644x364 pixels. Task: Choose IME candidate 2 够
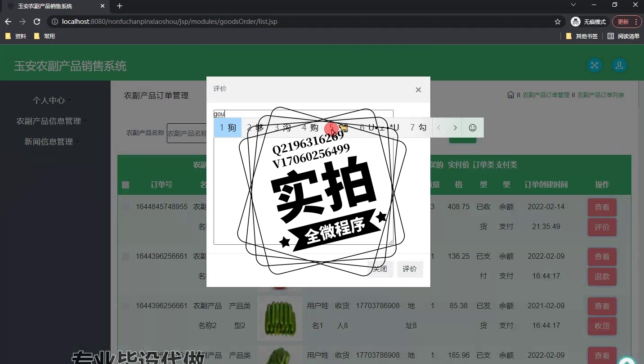(255, 128)
